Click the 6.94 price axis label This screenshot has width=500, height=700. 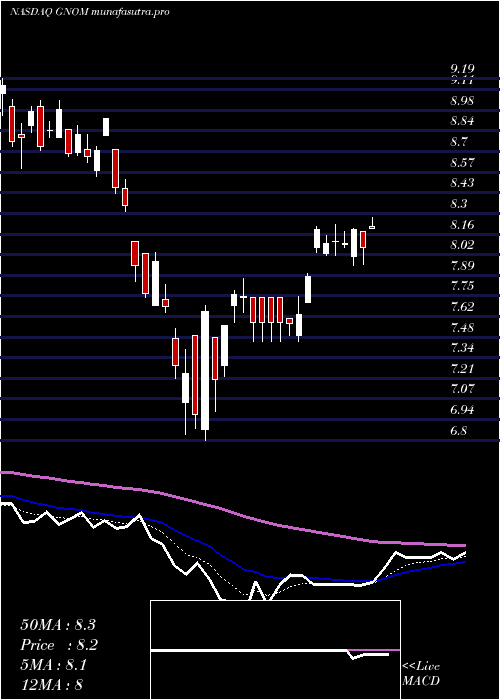(x=462, y=410)
